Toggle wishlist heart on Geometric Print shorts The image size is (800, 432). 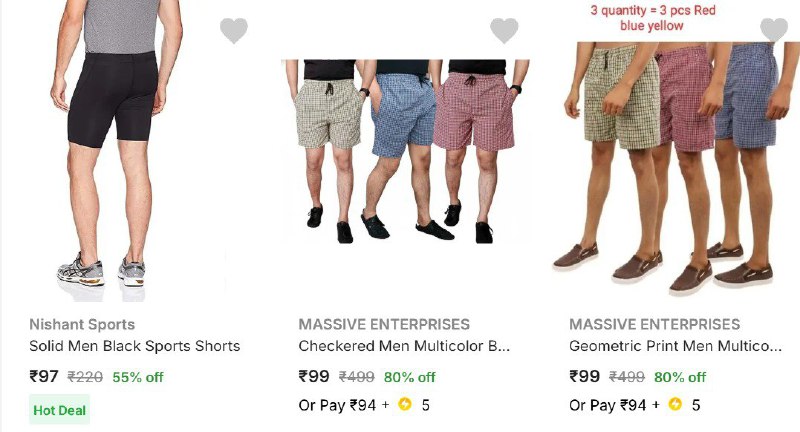coord(774,30)
